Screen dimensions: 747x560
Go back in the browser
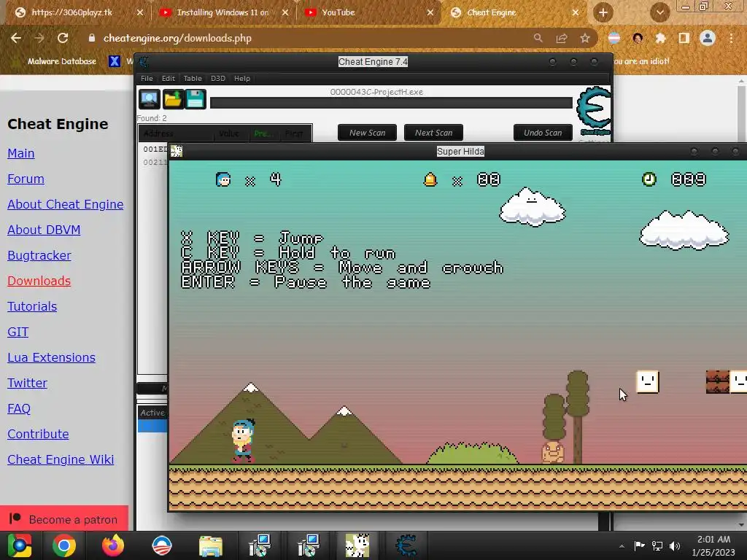click(16, 38)
